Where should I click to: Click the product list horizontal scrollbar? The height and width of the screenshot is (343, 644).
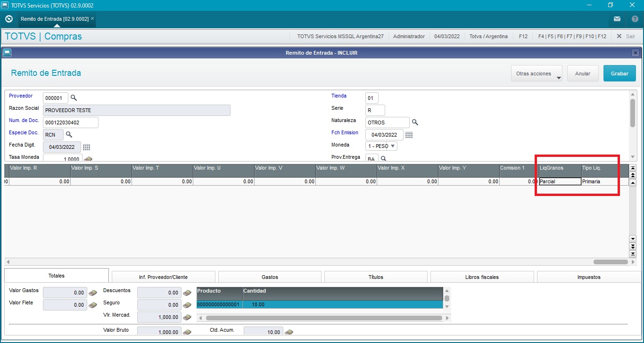(324, 318)
